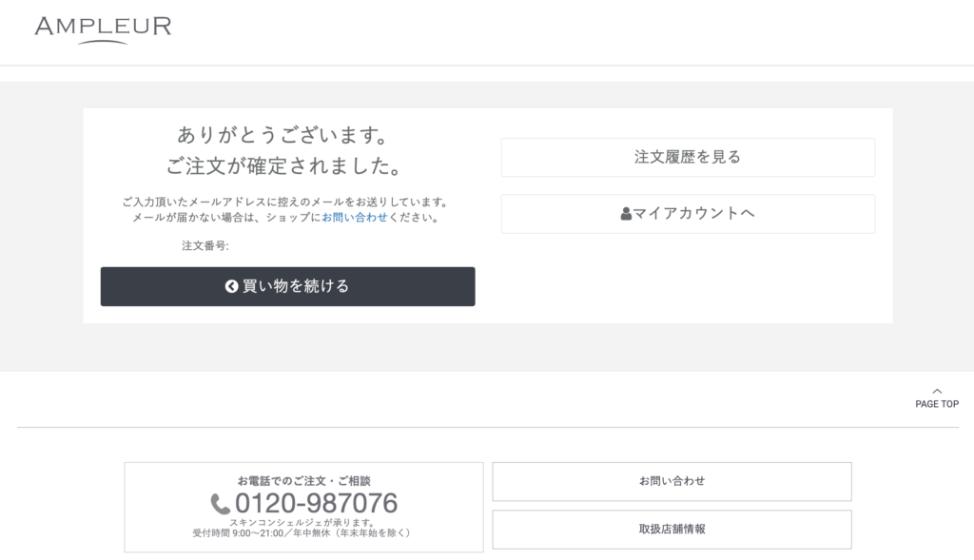The image size is (974, 560).
Task: Click the 注文番号 label
Action: click(x=205, y=246)
